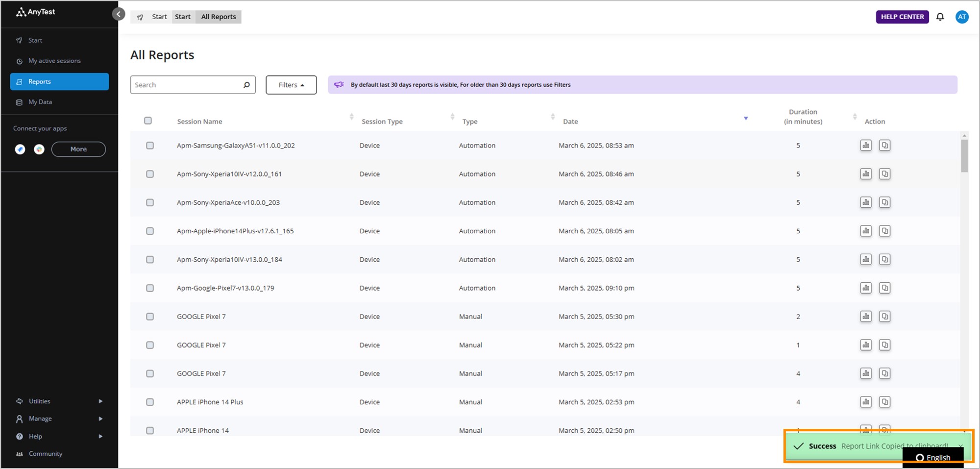Copy report link for Apm-Sony-XperiaAce-v10.0.0_203

(x=884, y=202)
